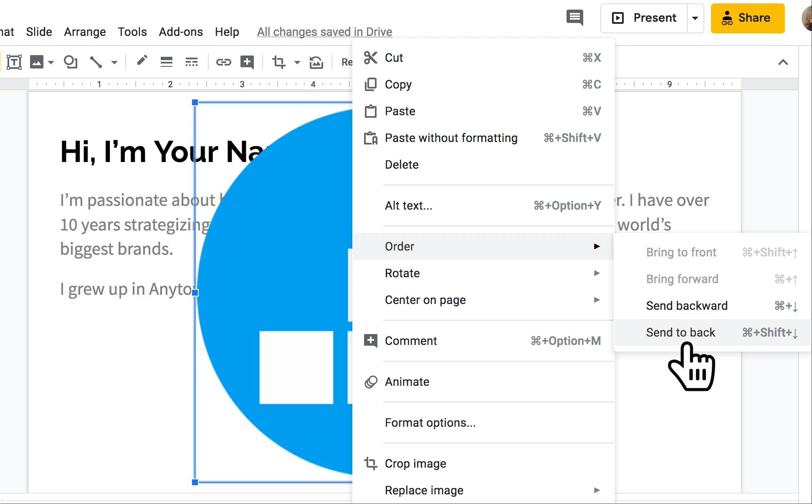Insert an image with the Image icon

37,62
